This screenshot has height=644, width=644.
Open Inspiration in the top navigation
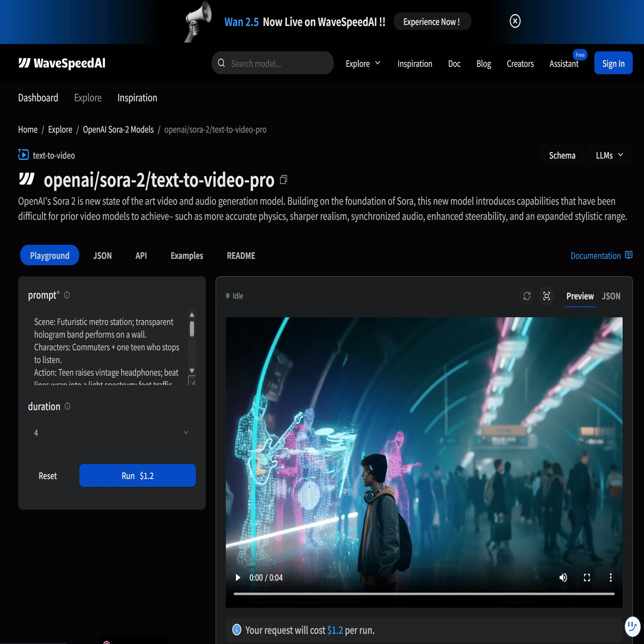(415, 64)
